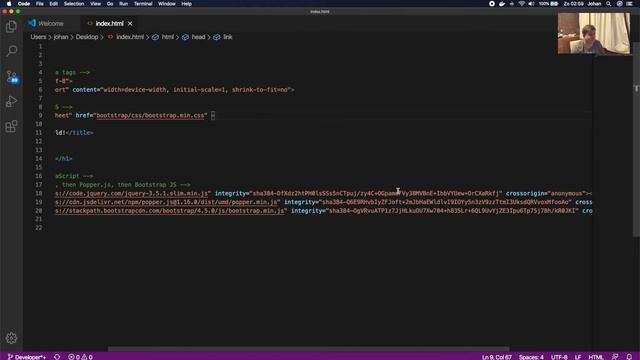The height and width of the screenshot is (360, 640).
Task: Open the Window menu
Action: 167,4
